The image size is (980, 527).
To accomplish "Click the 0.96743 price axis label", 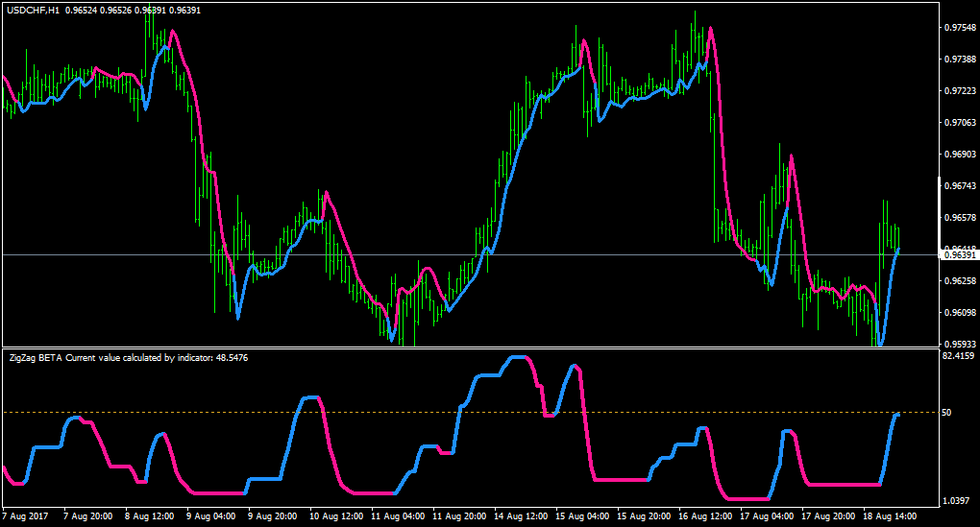I will pos(960,186).
